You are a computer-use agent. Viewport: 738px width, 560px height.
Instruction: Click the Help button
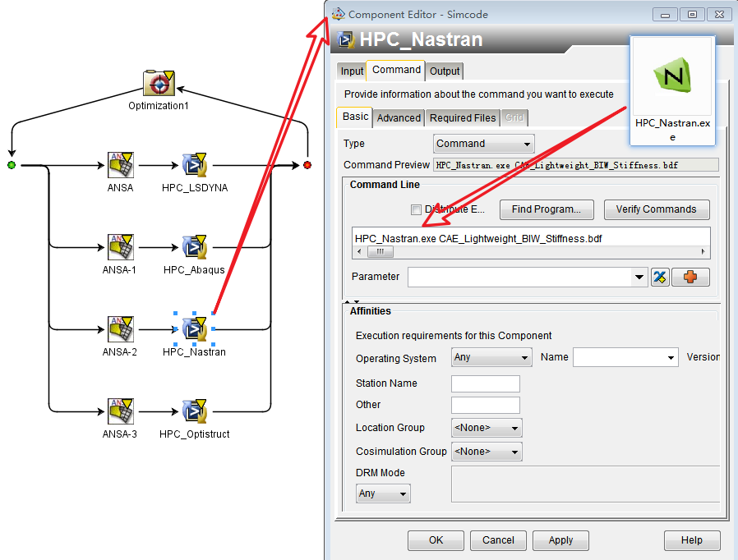pos(692,540)
